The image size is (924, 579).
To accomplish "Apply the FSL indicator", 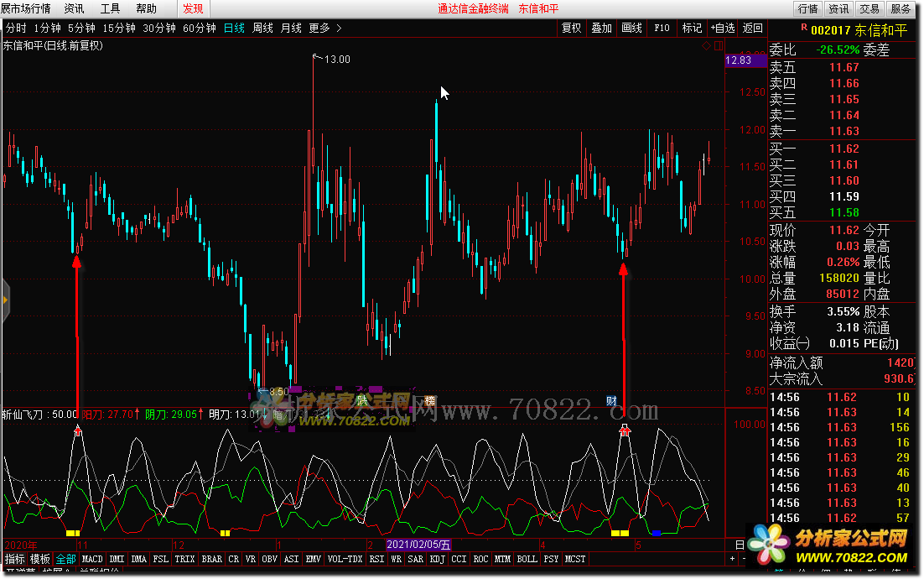I will 161,559.
